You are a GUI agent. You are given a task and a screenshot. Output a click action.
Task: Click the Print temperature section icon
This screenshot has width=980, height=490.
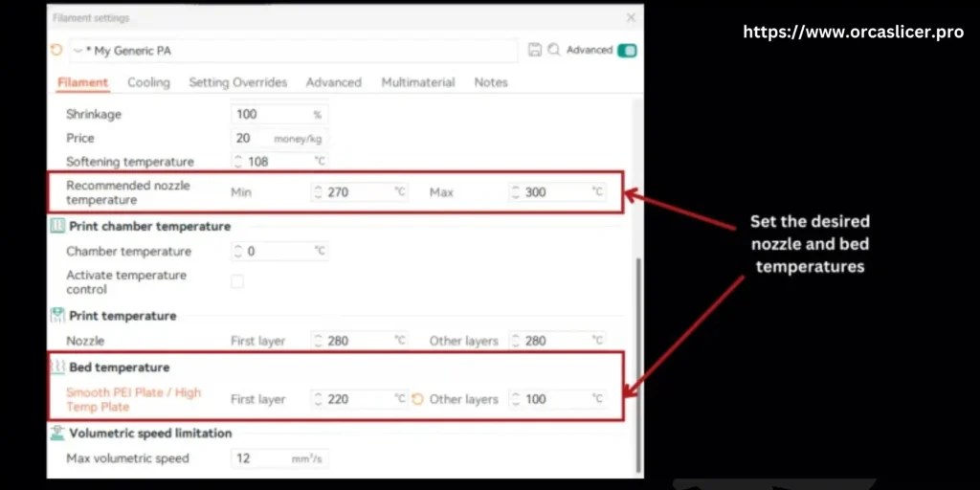tap(57, 316)
